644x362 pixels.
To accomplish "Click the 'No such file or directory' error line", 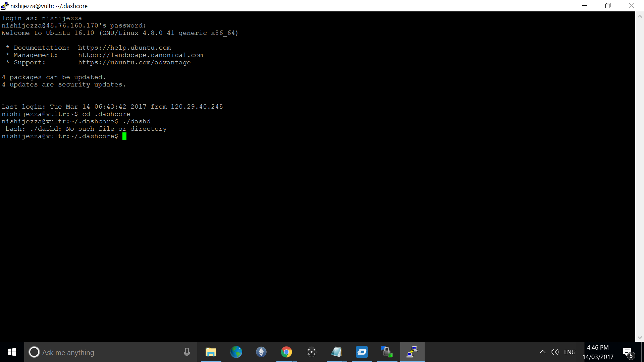I will [84, 129].
